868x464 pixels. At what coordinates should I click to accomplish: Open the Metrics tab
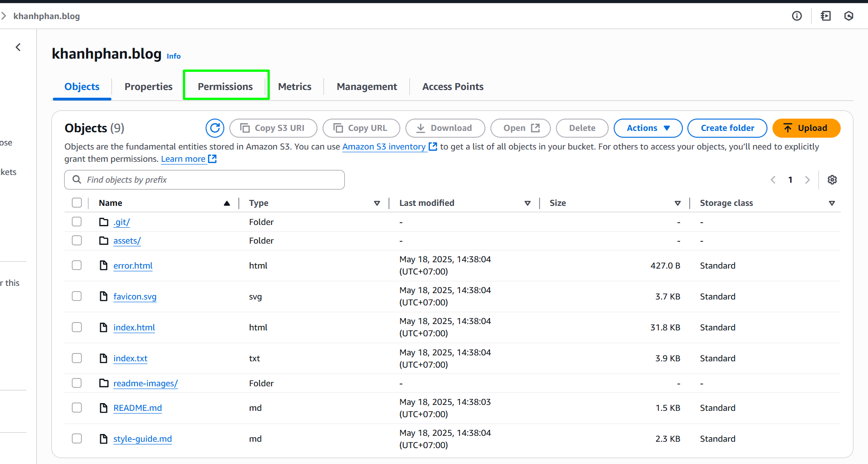tap(295, 87)
